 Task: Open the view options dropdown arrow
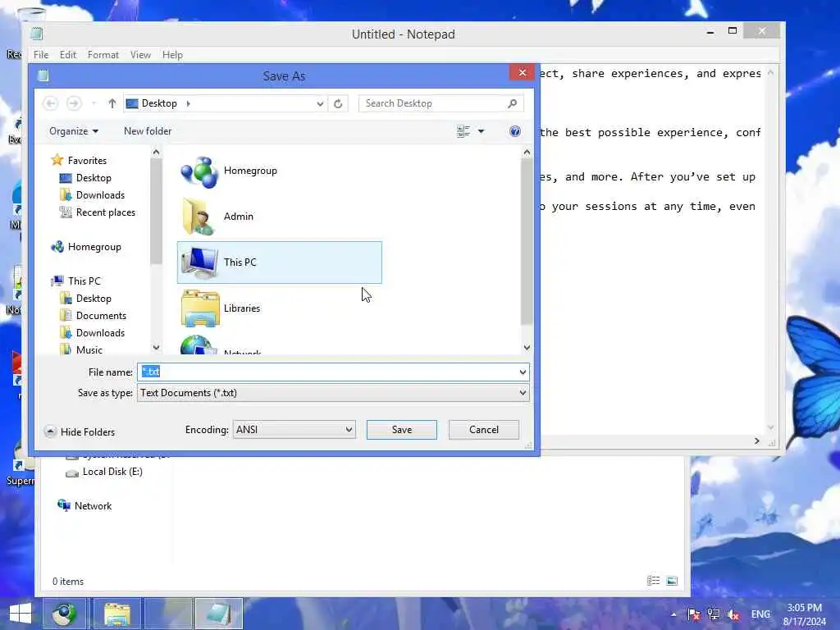click(481, 131)
